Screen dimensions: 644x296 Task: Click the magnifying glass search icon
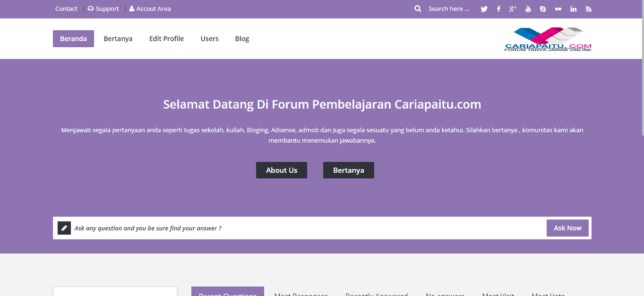[x=418, y=9]
